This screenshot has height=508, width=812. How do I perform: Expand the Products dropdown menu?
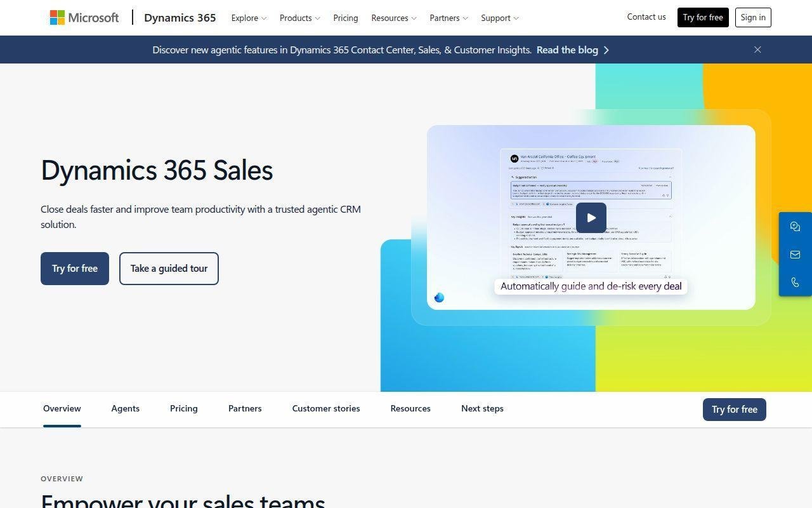coord(299,18)
